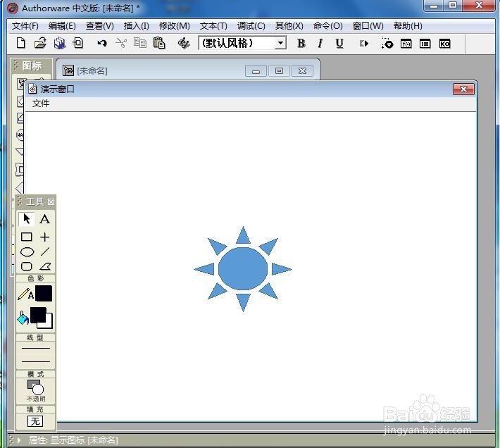The width and height of the screenshot is (500, 448).
Task: Select the straight line plus tool
Action: tap(44, 237)
